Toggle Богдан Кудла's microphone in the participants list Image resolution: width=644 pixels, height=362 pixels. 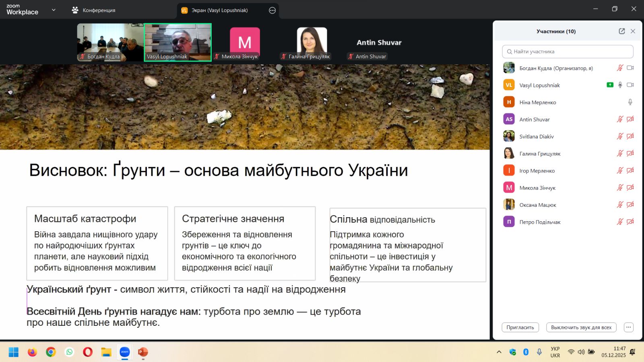(620, 68)
